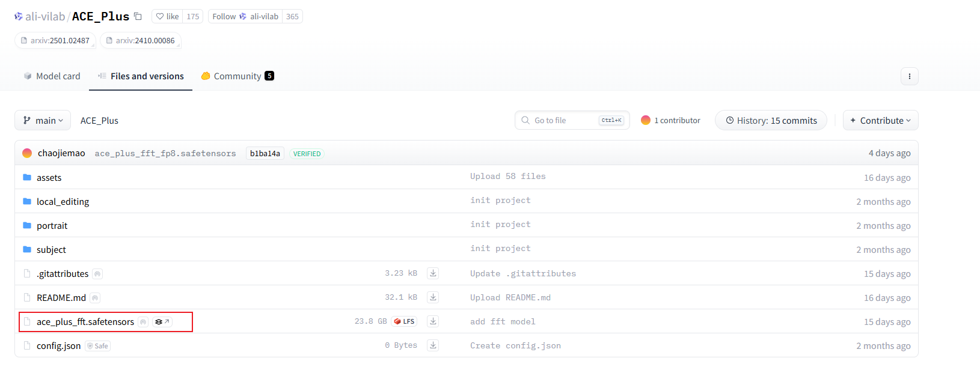Download ace_plus_fft.safetensors file
This screenshot has height=388, width=980.
coord(432,321)
